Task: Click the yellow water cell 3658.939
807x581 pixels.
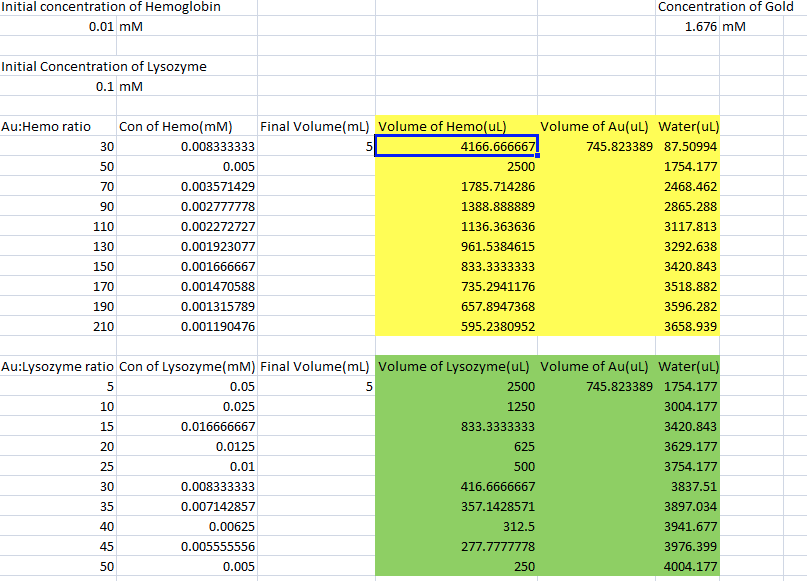Action: click(687, 327)
